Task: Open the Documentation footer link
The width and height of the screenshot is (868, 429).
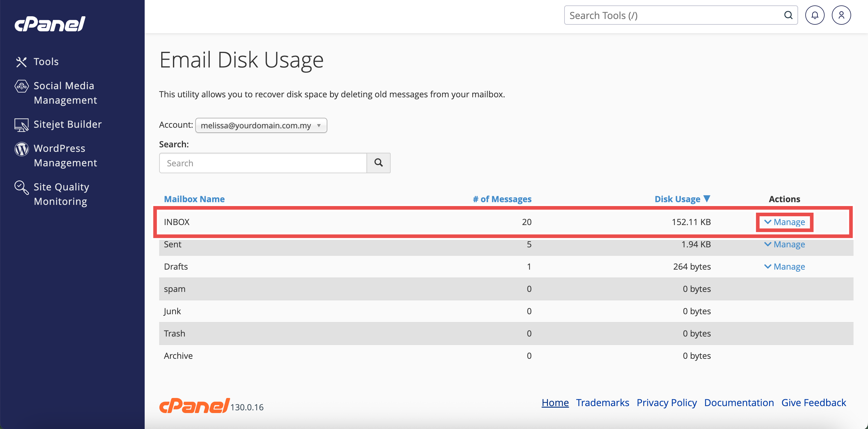Action: coord(739,402)
